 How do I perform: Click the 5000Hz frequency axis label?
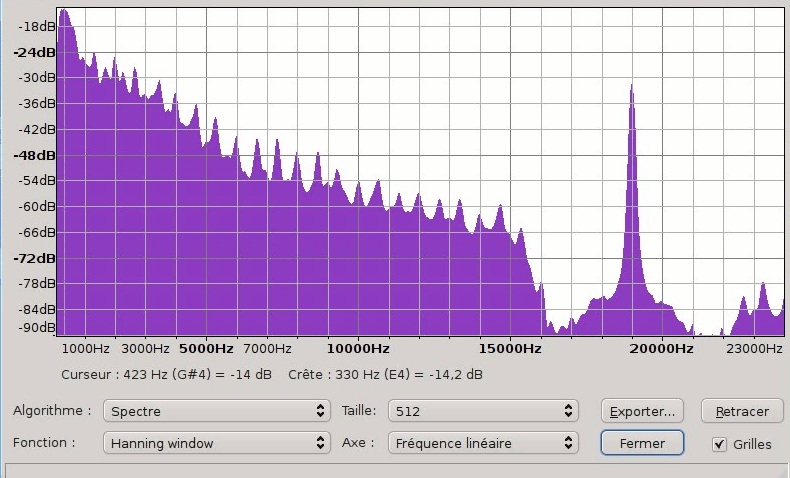tap(206, 349)
